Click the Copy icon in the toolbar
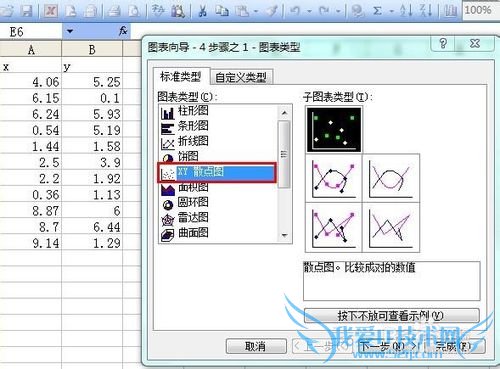 [x=222, y=11]
